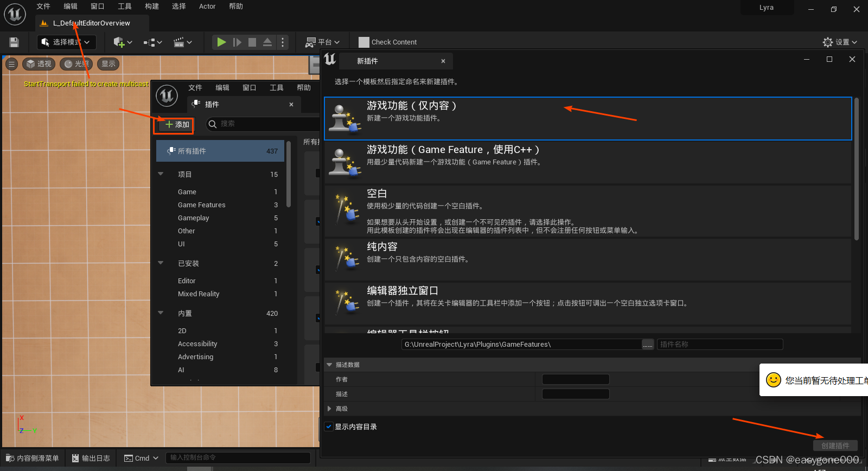Click the 添加 add plugin button
This screenshot has width=868, height=471.
click(x=177, y=125)
